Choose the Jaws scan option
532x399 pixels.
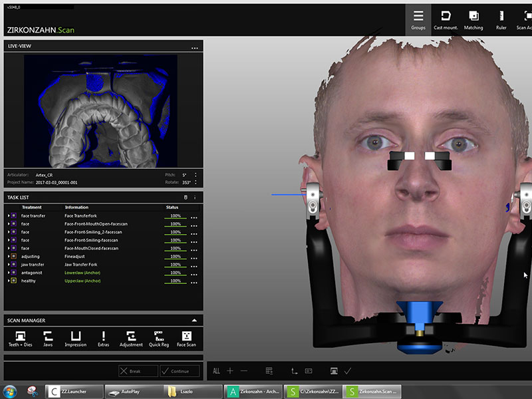(48, 338)
